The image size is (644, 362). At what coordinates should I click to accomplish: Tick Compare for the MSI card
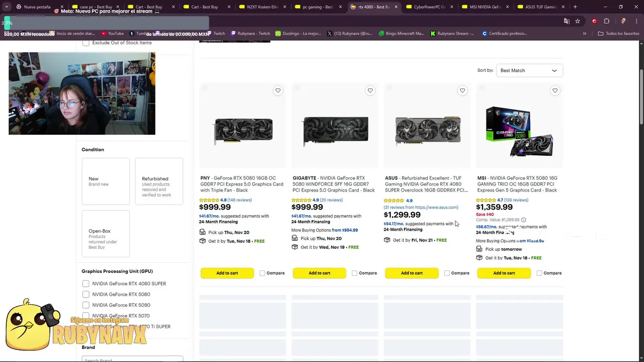click(x=539, y=273)
